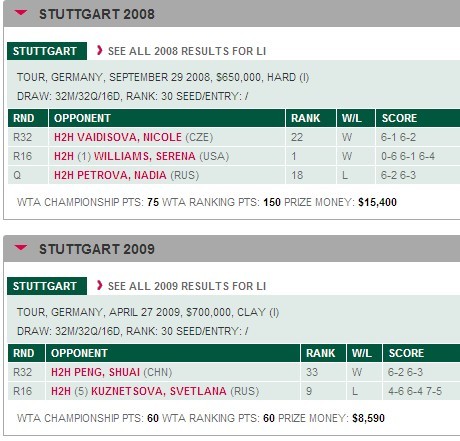Collapse the Stuttgart 2009 section arrow
460x441 pixels.
coord(21,248)
